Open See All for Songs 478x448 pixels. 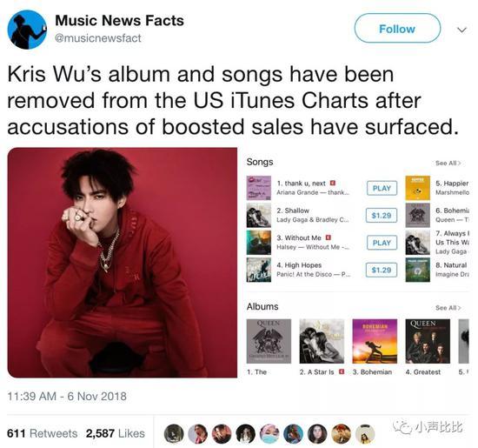coord(448,163)
